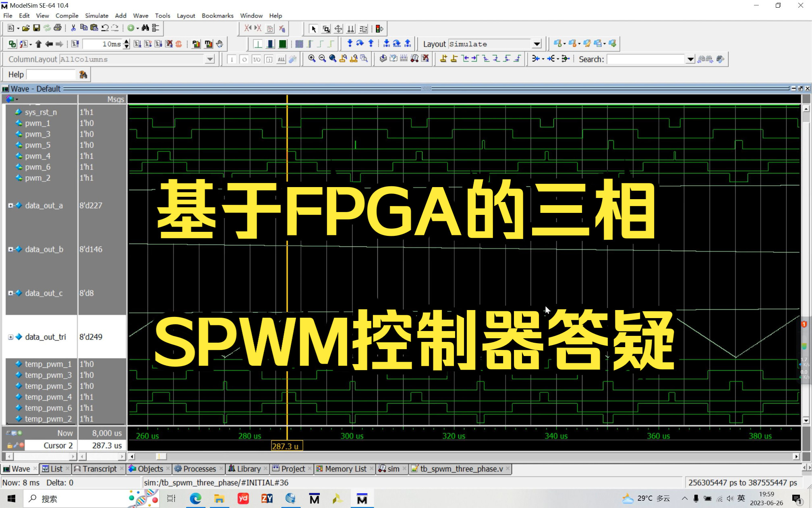Switch to the Library tab
Image resolution: width=812 pixels, height=508 pixels.
248,469
